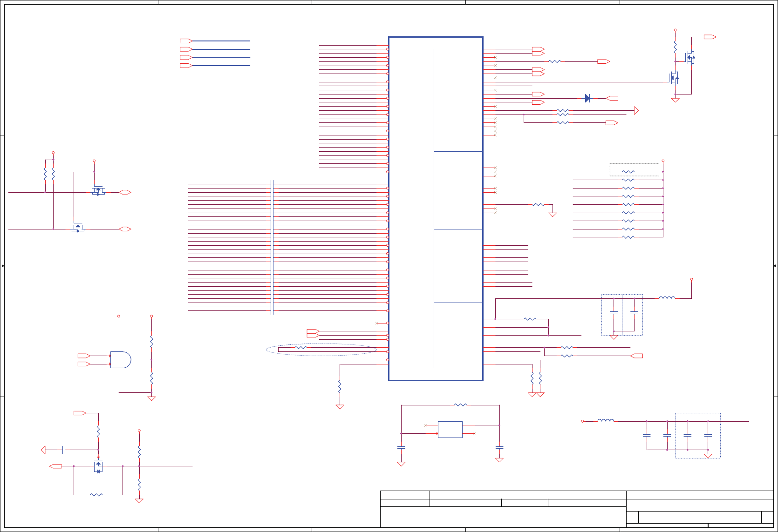Image resolution: width=778 pixels, height=532 pixels.
Task: Click the port connected to the diode's cathode
Action: (x=612, y=98)
